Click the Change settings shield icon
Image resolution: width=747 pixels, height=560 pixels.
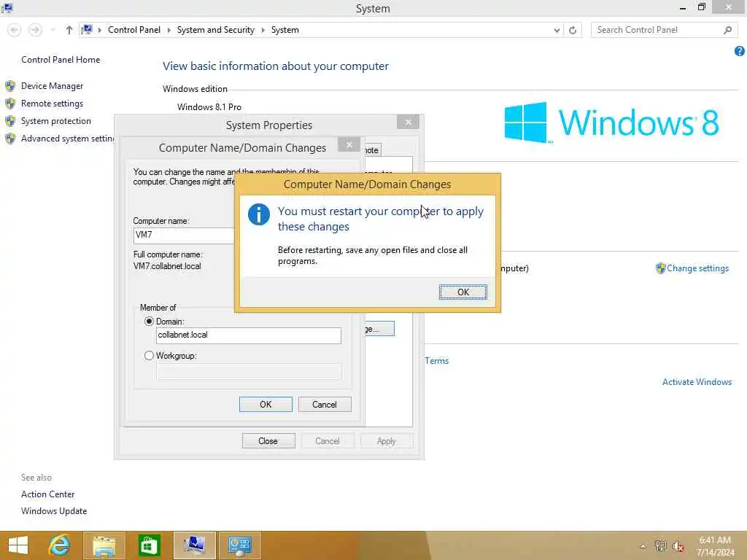(660, 268)
